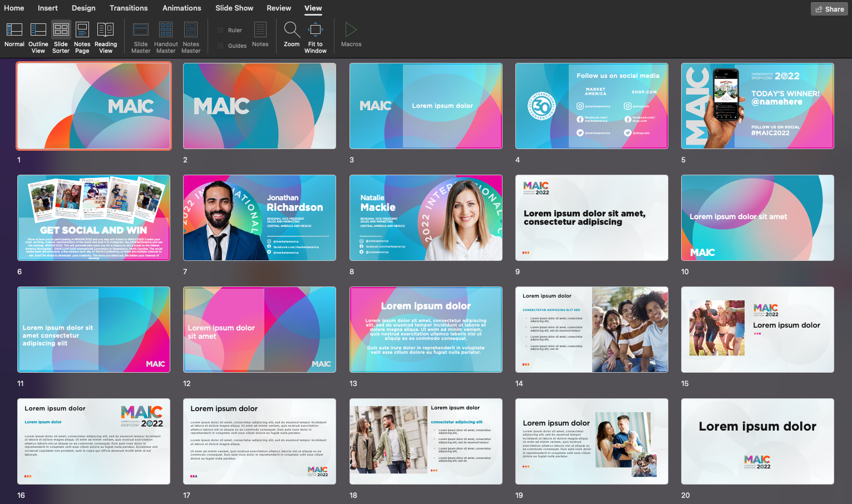Open the Zoom dialog
The width and height of the screenshot is (852, 504).
click(292, 35)
